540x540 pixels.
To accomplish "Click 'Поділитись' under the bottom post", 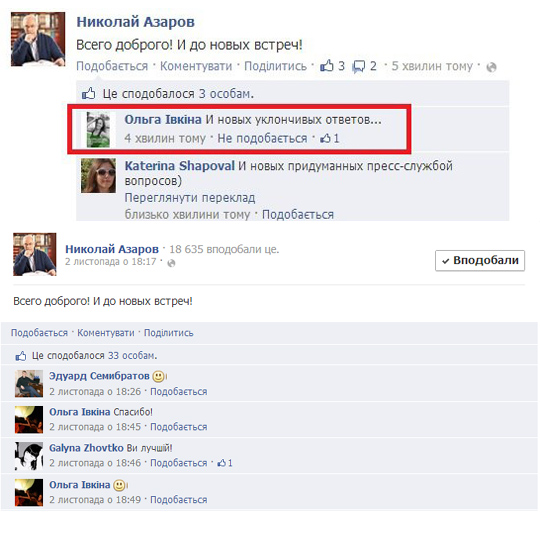I will (x=168, y=333).
